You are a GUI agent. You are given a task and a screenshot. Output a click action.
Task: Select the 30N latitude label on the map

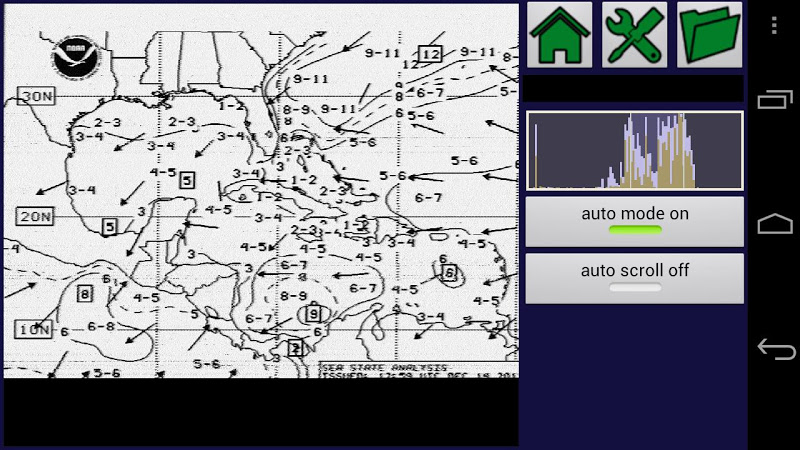click(x=36, y=96)
